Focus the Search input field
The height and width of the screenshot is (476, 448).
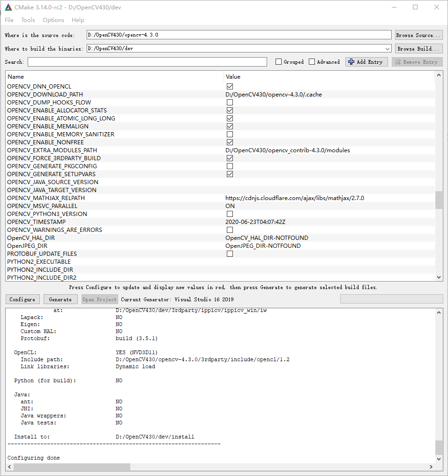pos(147,62)
